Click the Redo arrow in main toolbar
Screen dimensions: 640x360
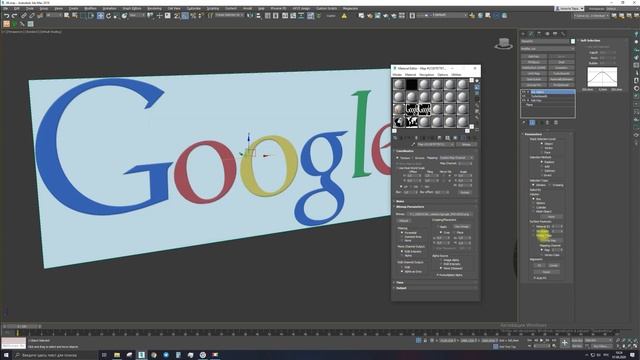pyautogui.click(x=14, y=16)
